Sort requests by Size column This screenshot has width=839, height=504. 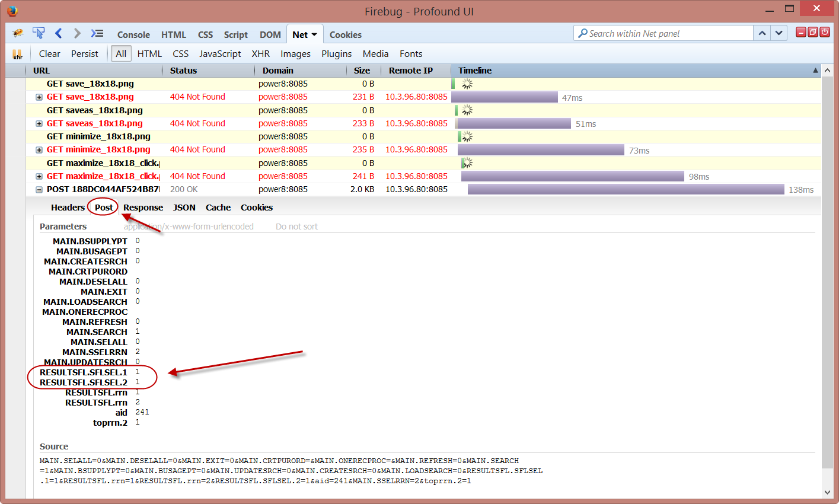364,71
